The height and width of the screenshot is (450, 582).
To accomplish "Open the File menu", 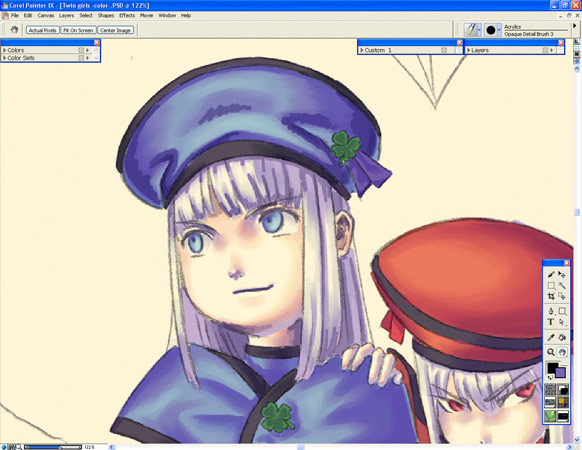I will point(14,16).
